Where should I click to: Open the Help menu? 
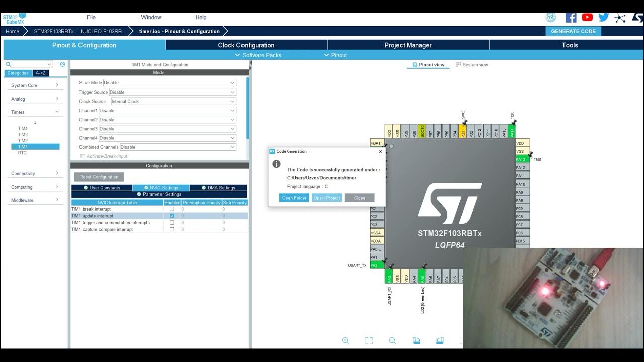click(x=201, y=17)
